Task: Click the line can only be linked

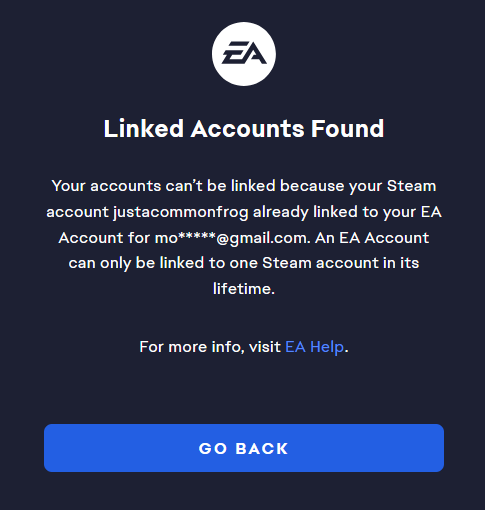Action: (x=244, y=263)
